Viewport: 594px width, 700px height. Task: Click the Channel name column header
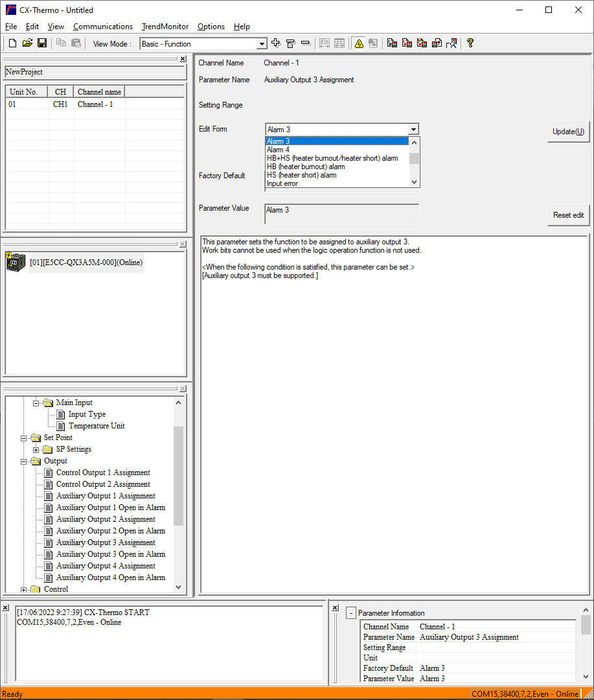tap(99, 92)
